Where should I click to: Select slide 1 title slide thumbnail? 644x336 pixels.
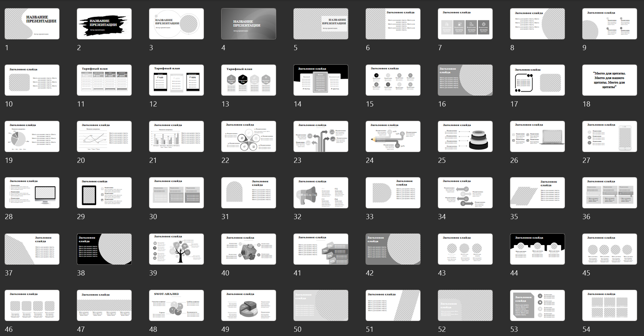(32, 24)
